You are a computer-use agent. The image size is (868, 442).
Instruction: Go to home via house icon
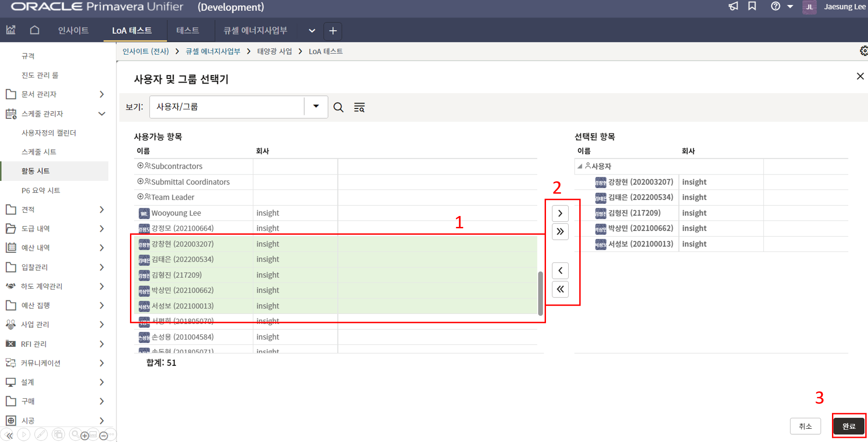coord(35,31)
